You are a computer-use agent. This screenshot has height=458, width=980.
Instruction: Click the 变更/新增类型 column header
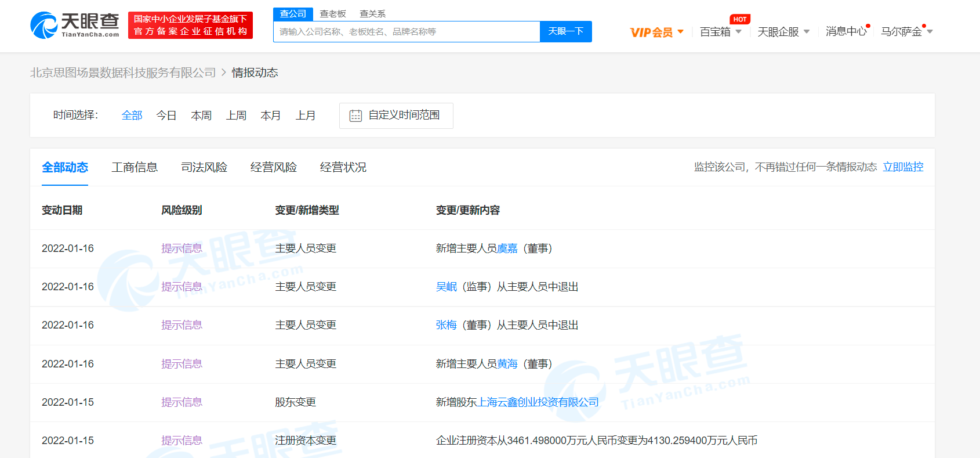[x=307, y=210]
